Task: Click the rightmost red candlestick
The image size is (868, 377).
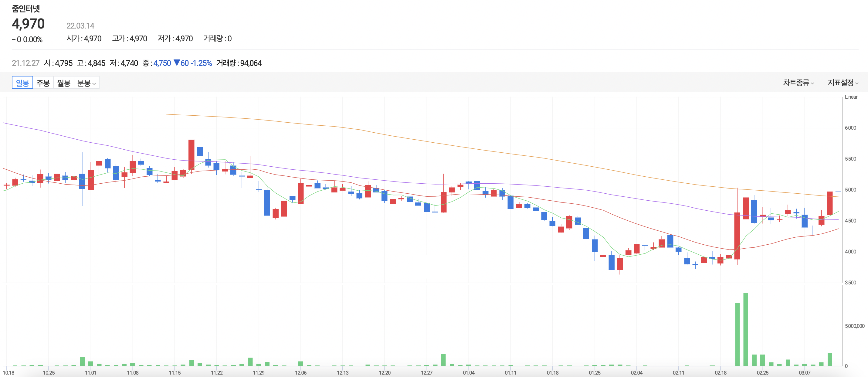Action: (829, 203)
